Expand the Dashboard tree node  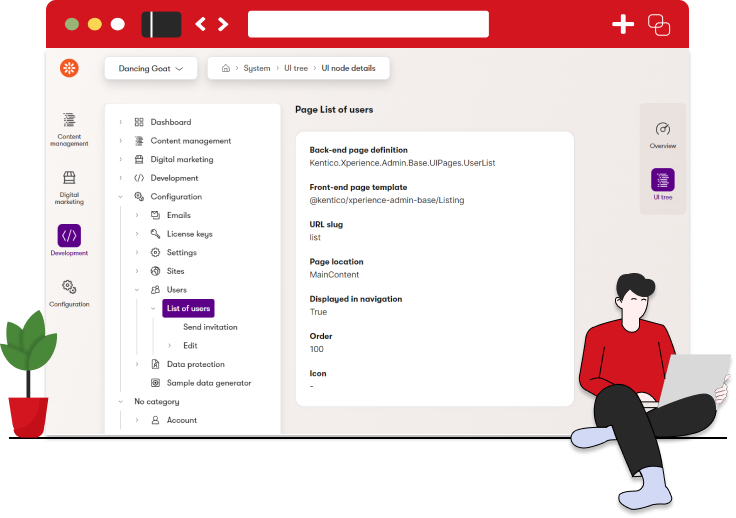click(x=121, y=122)
